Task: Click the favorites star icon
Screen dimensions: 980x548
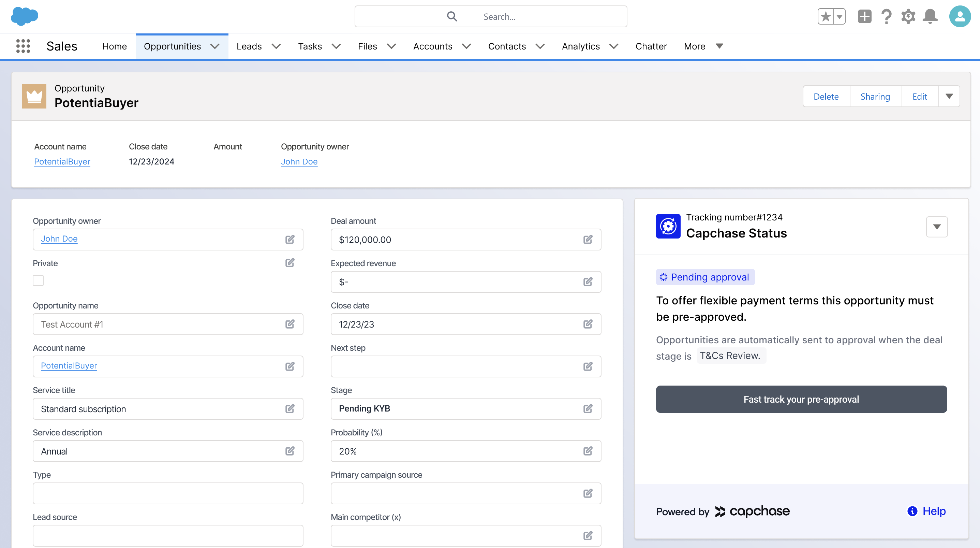Action: [x=826, y=16]
